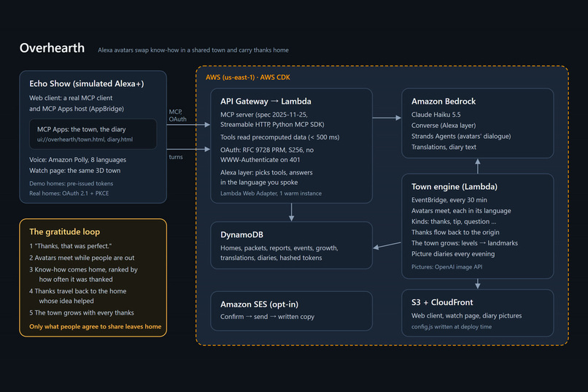Screen dimensions: 588x392
Task: Select "MCP Apps: the town, the diary"
Action: 82,129
